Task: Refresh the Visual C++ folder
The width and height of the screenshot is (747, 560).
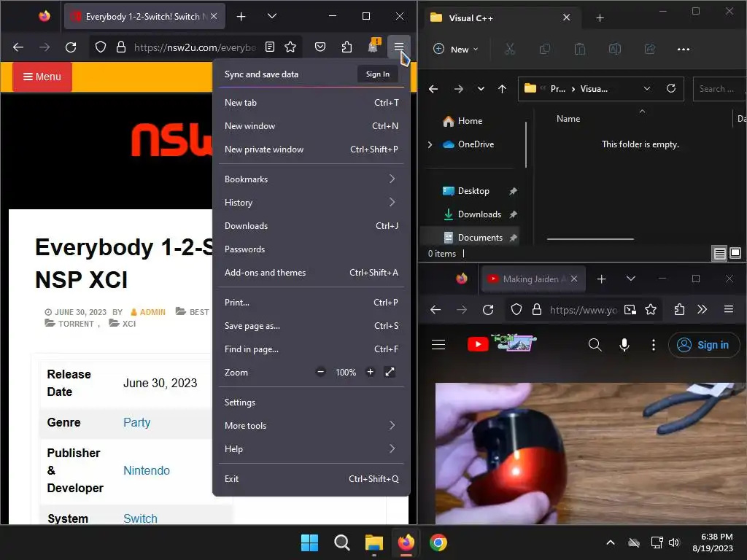Action: [671, 88]
